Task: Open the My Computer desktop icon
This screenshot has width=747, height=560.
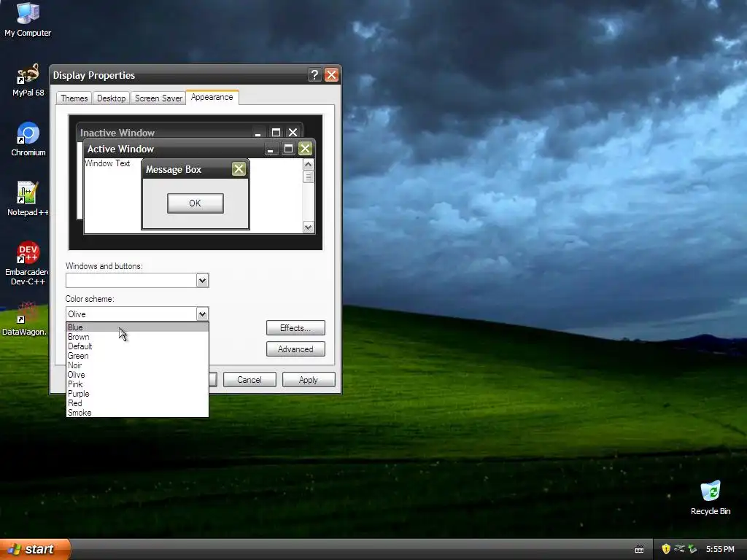Action: click(28, 20)
